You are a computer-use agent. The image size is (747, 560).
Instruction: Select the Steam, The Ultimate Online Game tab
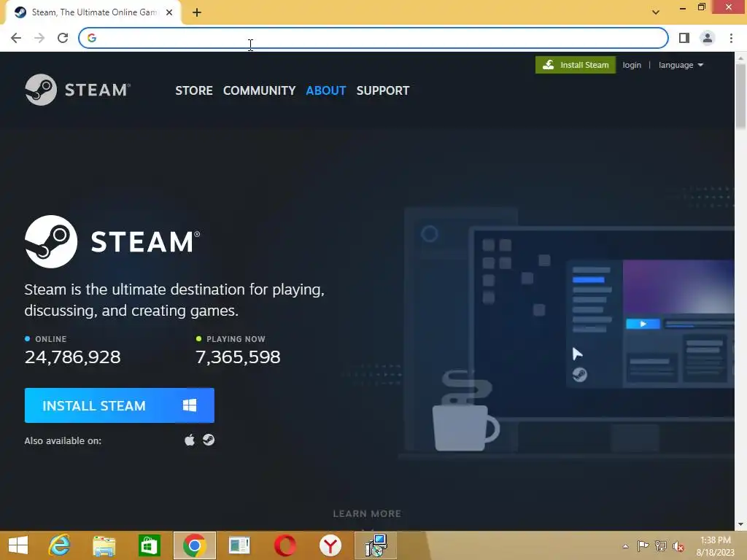(x=93, y=13)
